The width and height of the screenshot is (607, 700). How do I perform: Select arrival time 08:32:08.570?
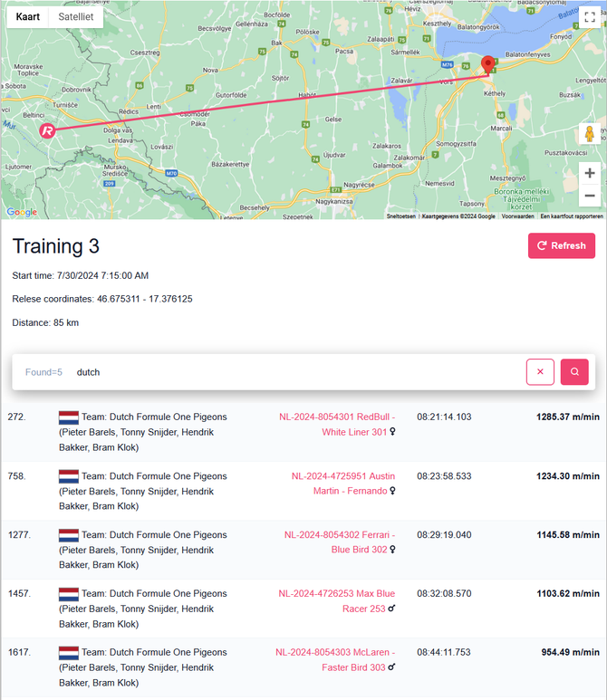tap(444, 594)
